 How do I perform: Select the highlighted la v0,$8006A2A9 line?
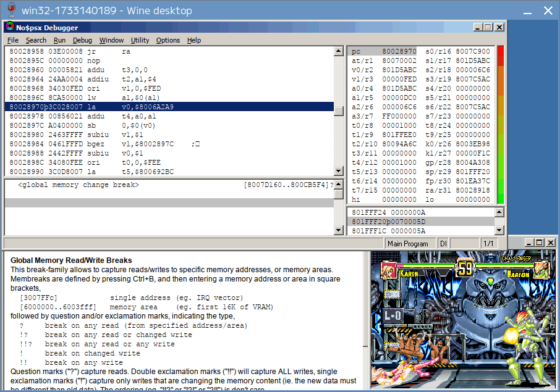click(x=169, y=107)
